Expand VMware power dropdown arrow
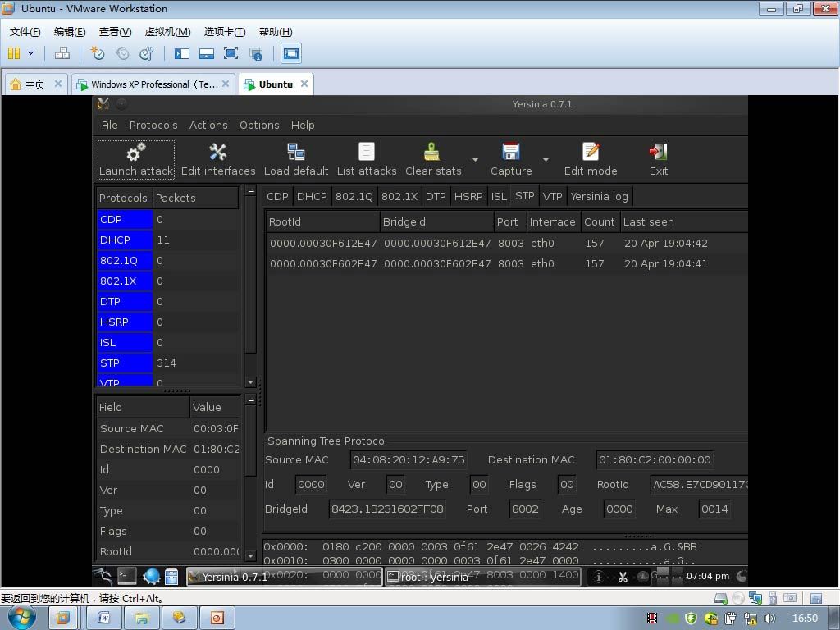 30,53
